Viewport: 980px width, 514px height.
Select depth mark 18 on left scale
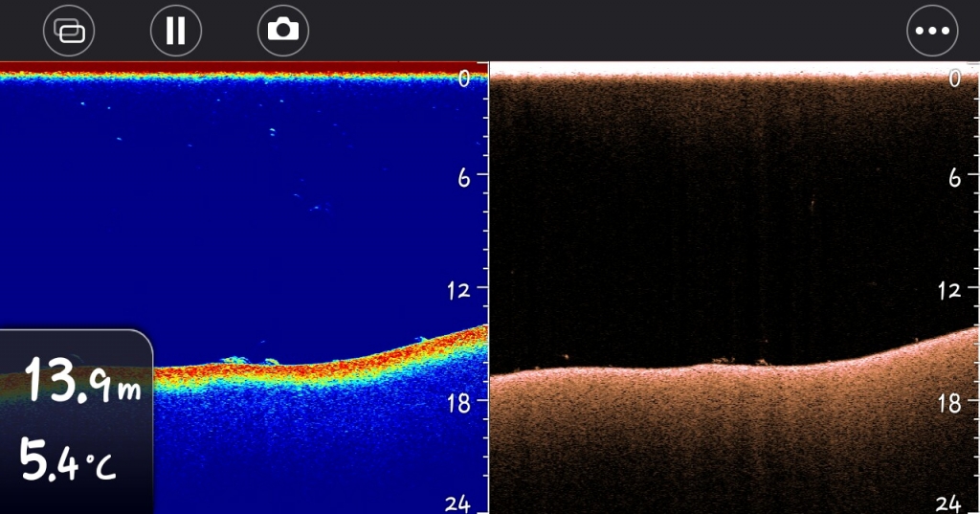458,403
